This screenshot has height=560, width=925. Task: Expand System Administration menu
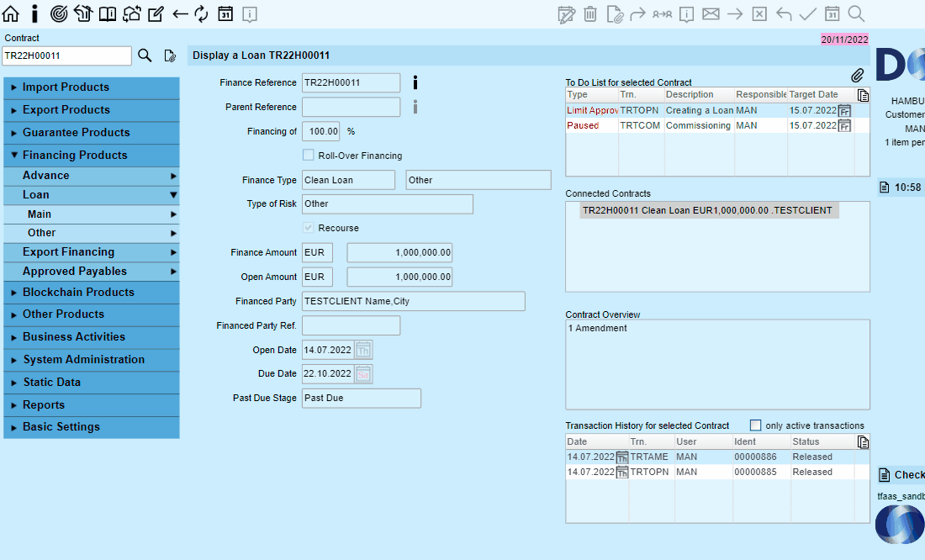92,360
